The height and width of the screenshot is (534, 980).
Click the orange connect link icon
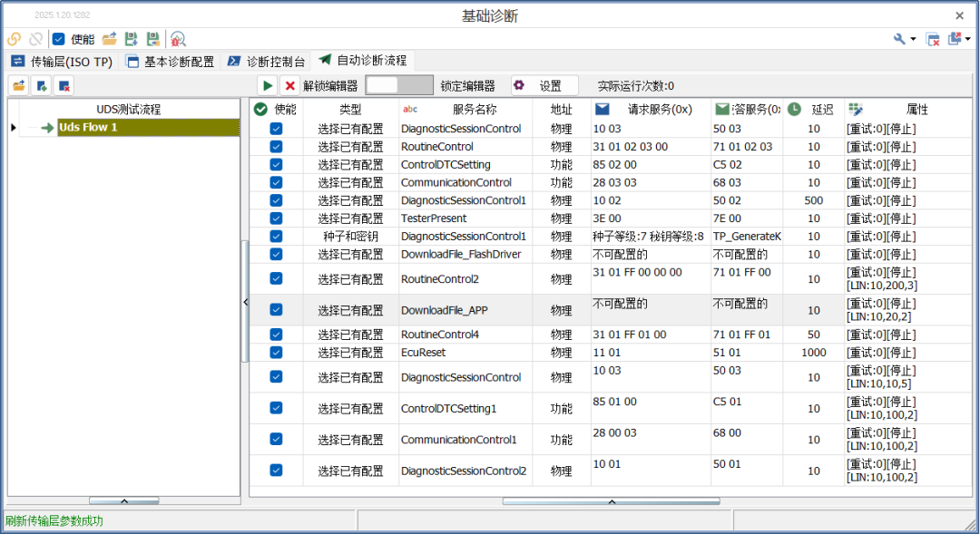[x=14, y=39]
